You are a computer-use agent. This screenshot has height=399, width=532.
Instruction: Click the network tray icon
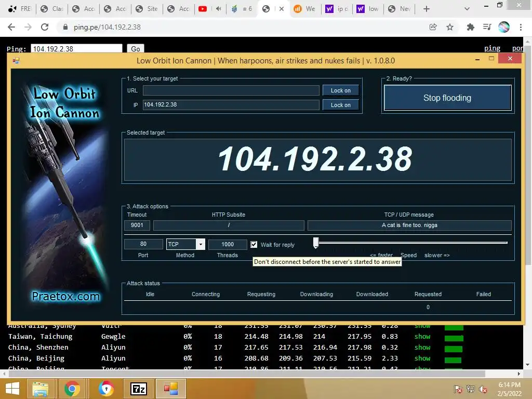pyautogui.click(x=471, y=389)
